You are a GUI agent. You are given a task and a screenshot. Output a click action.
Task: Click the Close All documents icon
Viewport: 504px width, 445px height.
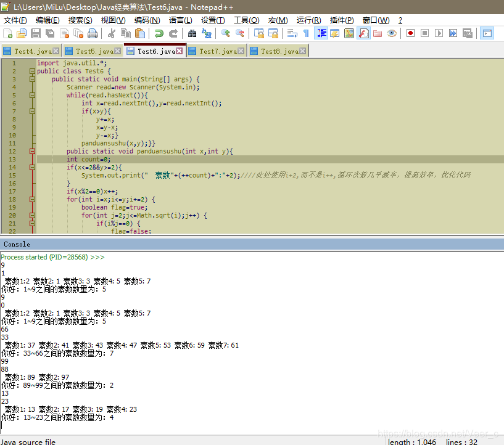tap(78, 33)
